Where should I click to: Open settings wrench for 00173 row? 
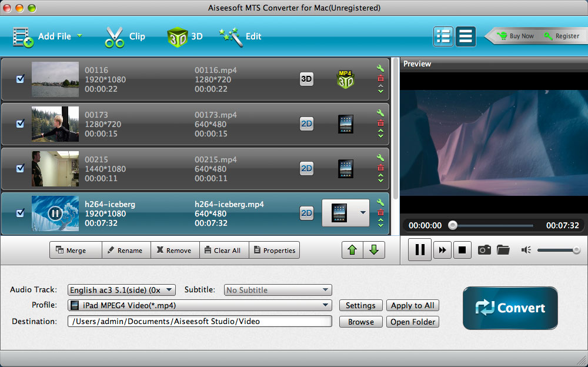tap(380, 112)
